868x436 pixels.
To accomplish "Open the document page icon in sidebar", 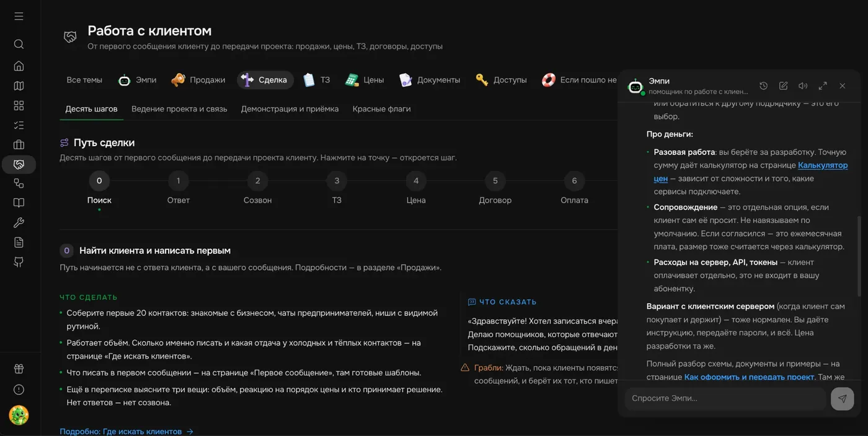I will click(x=19, y=242).
